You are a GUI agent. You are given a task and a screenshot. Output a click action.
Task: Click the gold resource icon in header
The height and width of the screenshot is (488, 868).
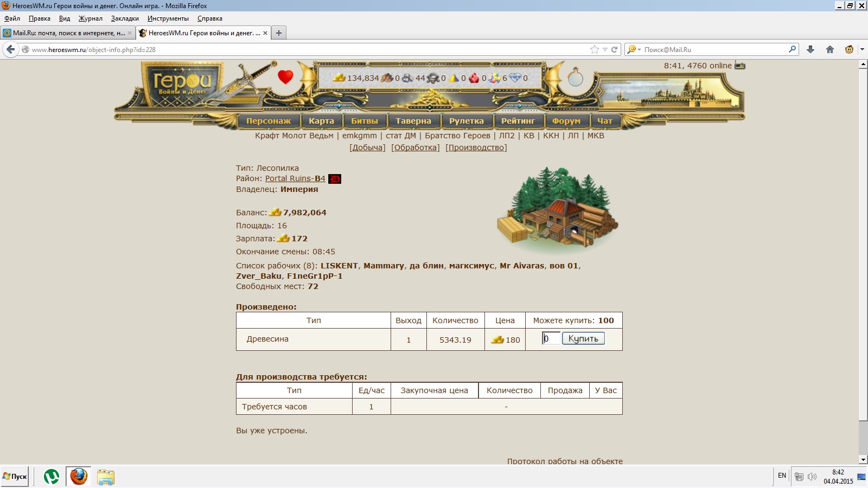tap(340, 78)
